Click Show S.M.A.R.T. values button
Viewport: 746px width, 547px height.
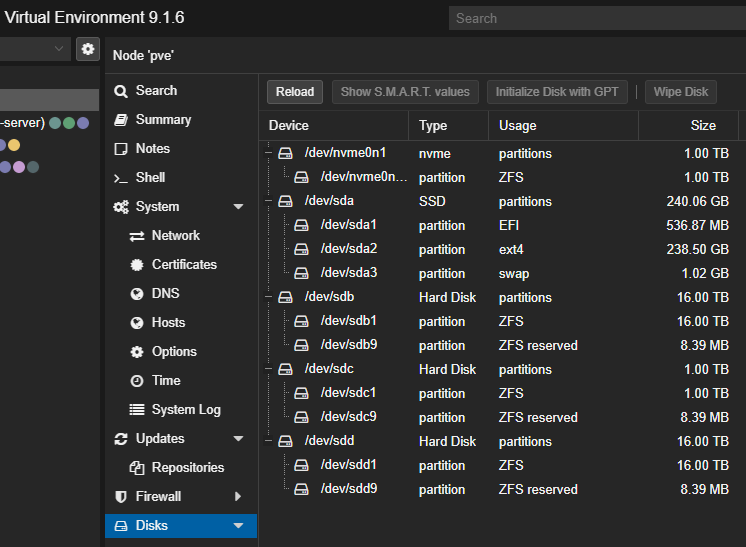[x=405, y=92]
